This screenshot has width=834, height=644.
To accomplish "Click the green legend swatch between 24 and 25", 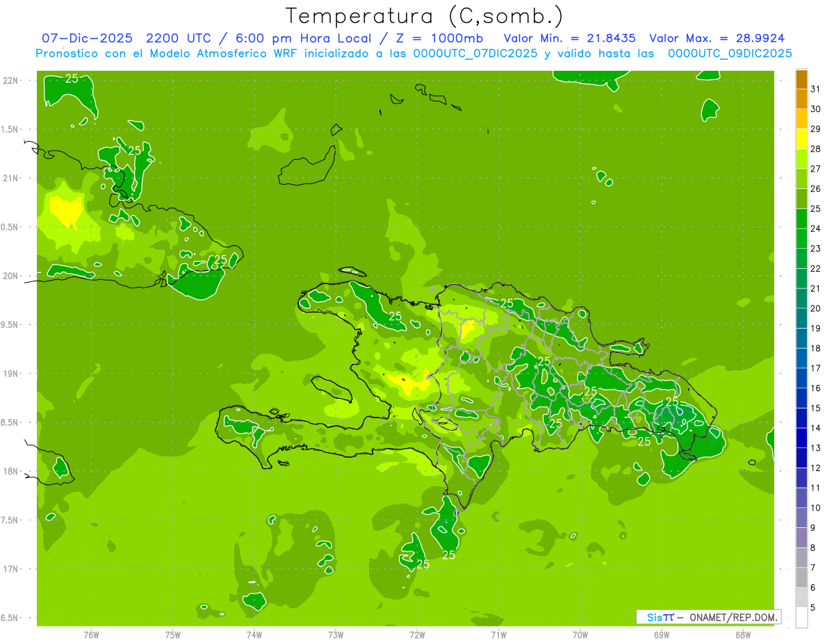I will [801, 219].
